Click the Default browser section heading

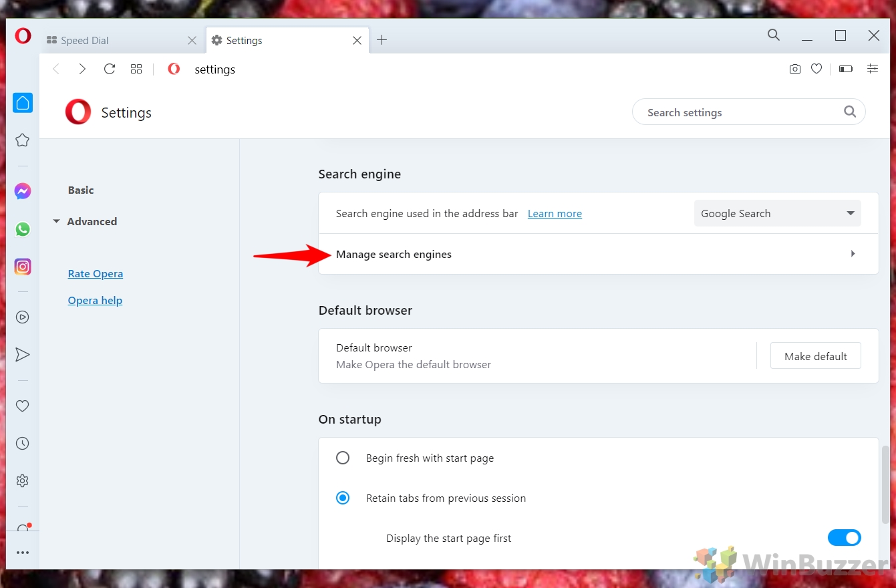[365, 310]
